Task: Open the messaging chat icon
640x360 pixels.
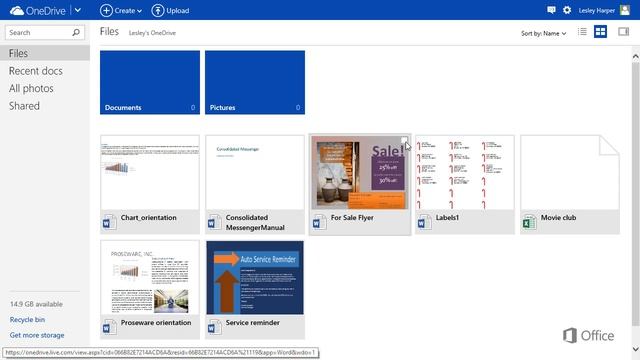Action: coord(551,10)
